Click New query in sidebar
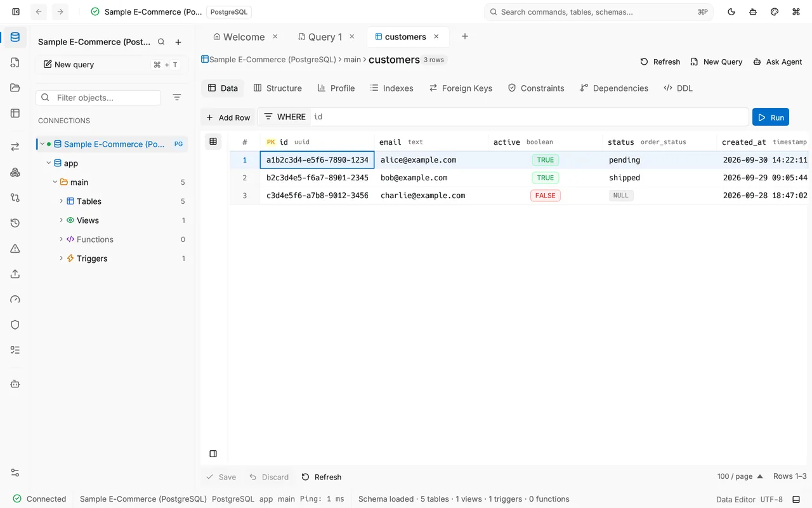 click(x=112, y=65)
